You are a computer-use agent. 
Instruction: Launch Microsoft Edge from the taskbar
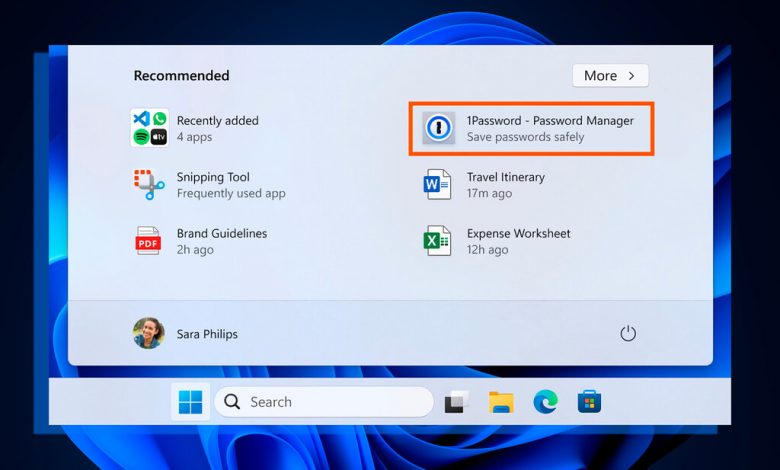(545, 402)
